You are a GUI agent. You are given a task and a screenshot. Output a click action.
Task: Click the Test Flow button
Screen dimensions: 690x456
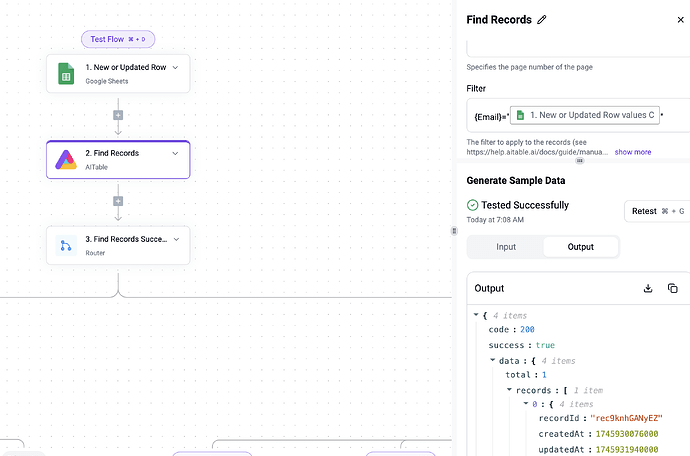(118, 39)
